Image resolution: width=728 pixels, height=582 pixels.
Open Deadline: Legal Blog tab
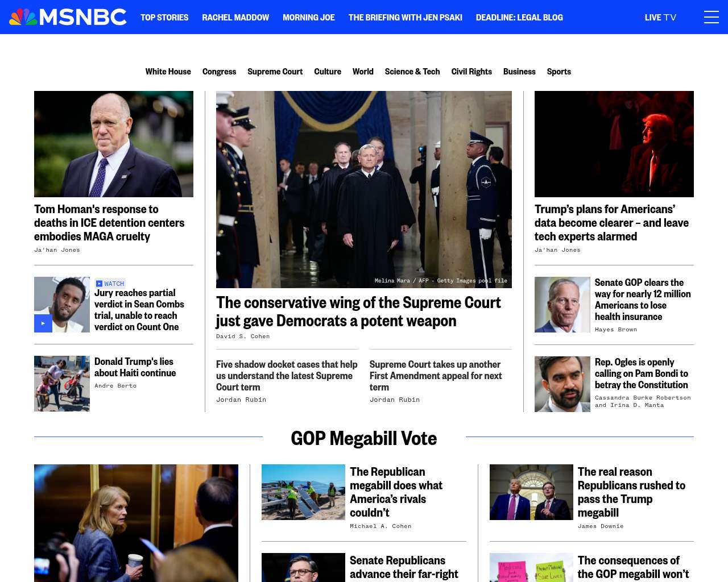point(519,17)
